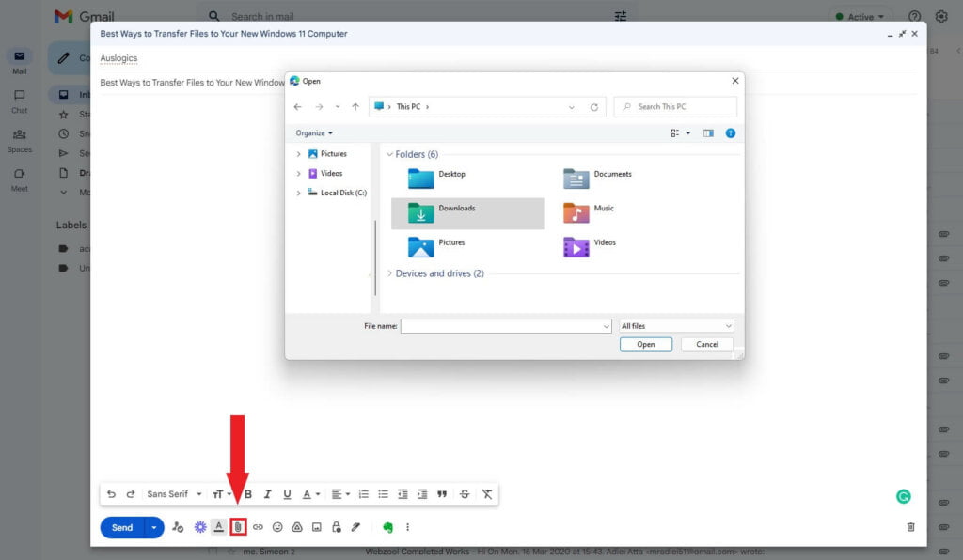
Task: Toggle the preview pane in the Open dialog
Action: coord(708,132)
